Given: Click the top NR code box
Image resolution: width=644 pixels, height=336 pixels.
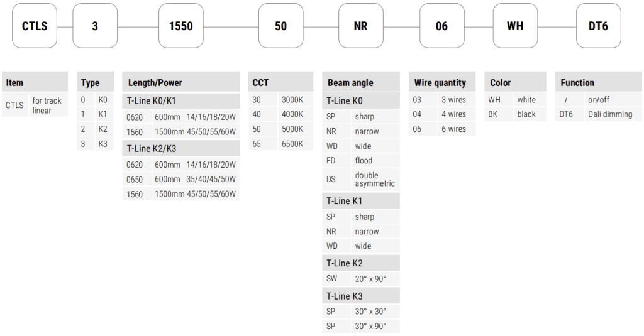Looking at the screenshot, I should tap(360, 26).
